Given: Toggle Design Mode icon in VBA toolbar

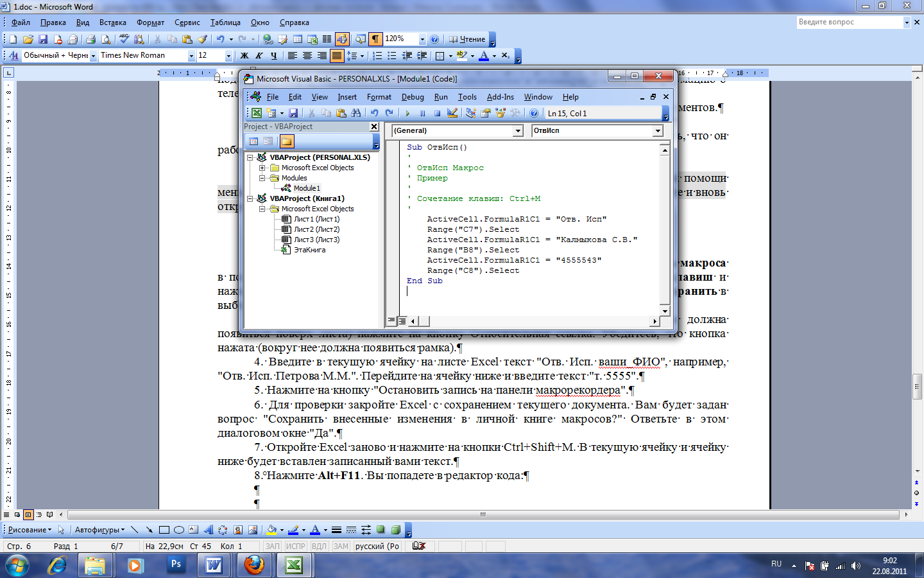Looking at the screenshot, I should (x=452, y=113).
